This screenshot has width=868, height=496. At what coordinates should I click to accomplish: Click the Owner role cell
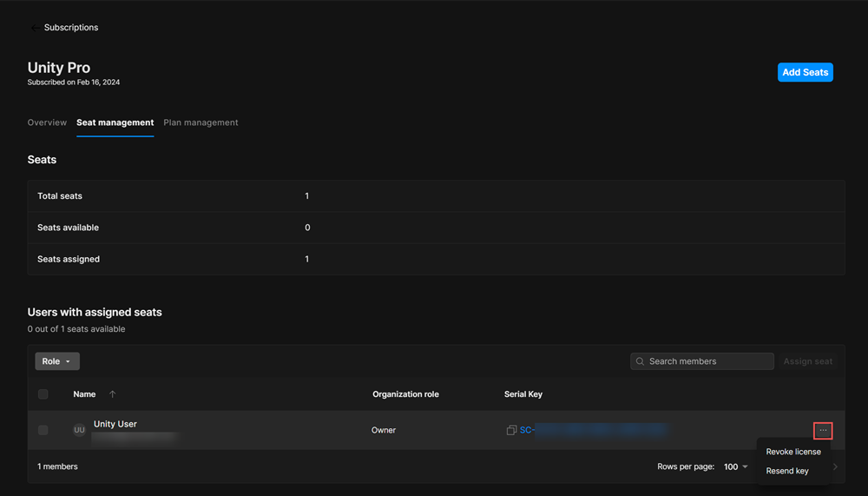coord(383,430)
